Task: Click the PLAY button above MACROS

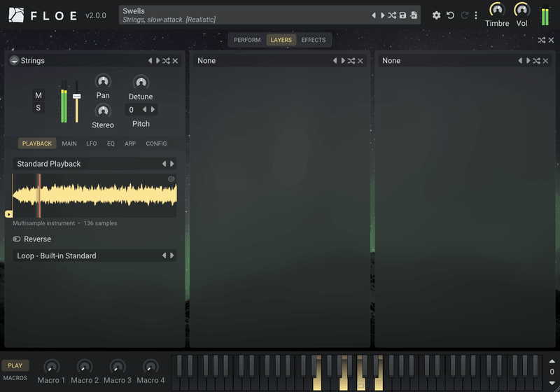Action: pyautogui.click(x=15, y=365)
